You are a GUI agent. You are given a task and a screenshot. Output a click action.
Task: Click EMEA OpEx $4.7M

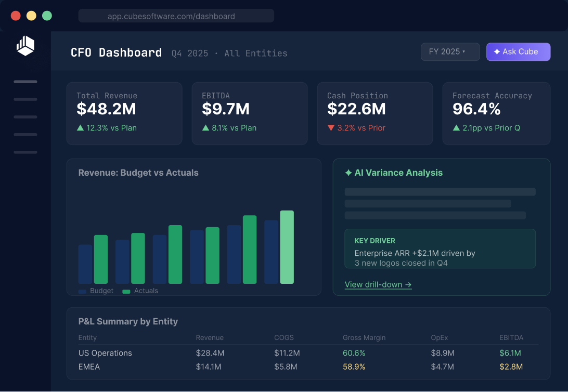442,367
